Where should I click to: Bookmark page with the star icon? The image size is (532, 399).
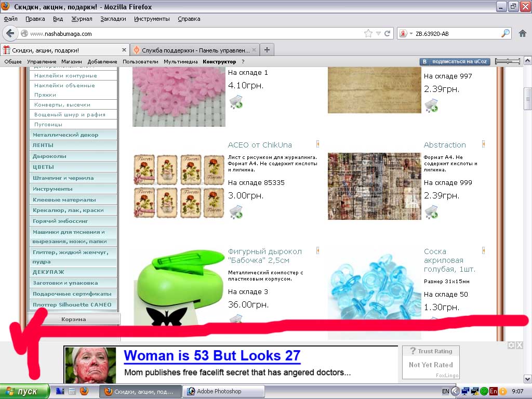tap(368, 33)
